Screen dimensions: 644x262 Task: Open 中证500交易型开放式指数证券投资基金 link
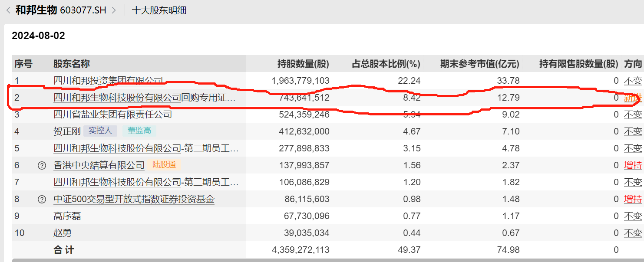[134, 200]
